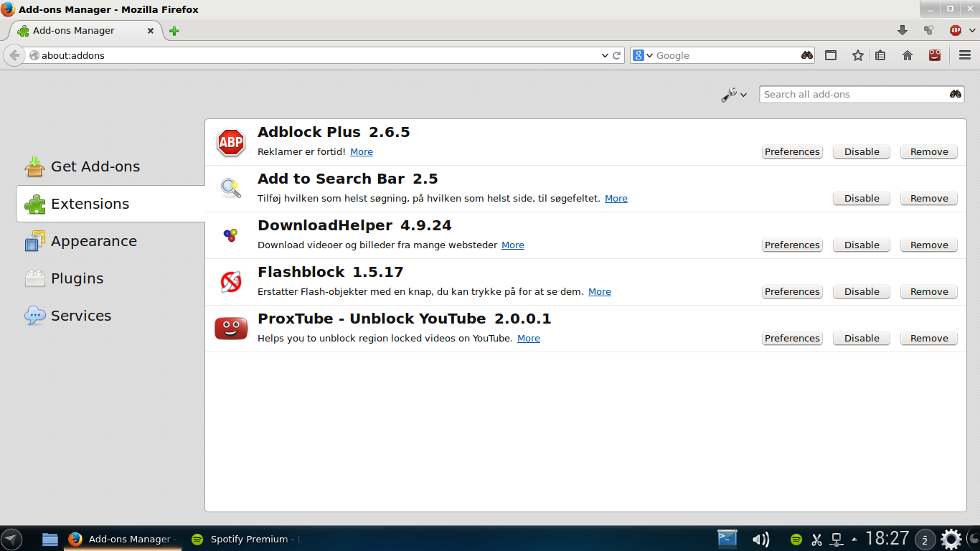Click More link for Adblock Plus
This screenshot has height=551, width=980.
pyautogui.click(x=362, y=151)
